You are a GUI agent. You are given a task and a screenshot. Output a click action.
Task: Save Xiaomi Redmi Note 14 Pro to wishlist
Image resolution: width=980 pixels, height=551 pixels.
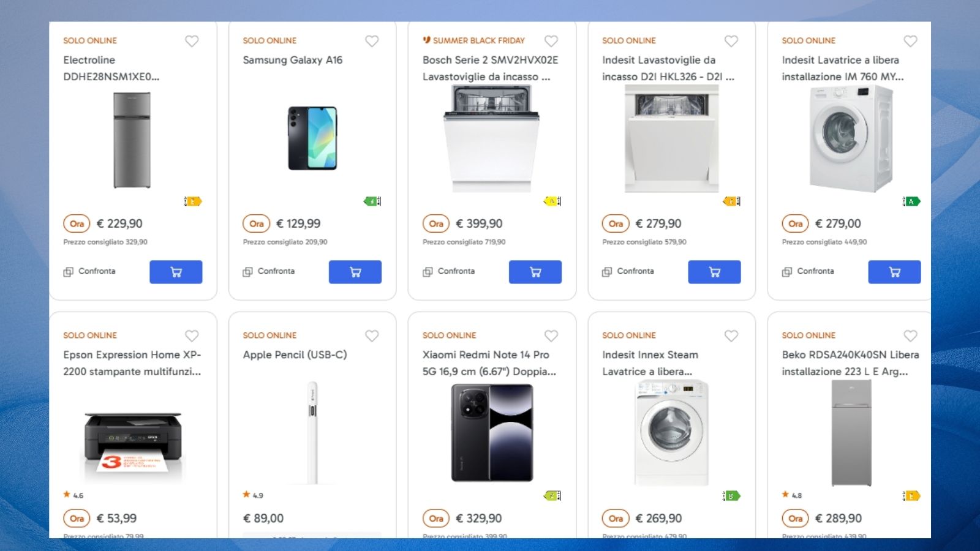point(551,336)
